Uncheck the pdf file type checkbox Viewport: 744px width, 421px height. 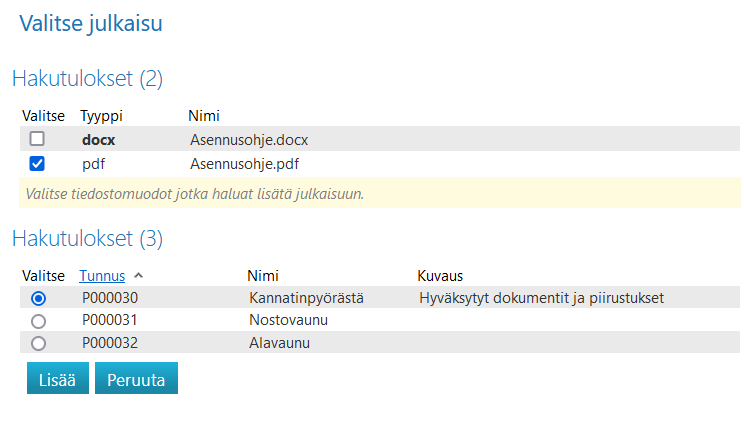(x=37, y=163)
